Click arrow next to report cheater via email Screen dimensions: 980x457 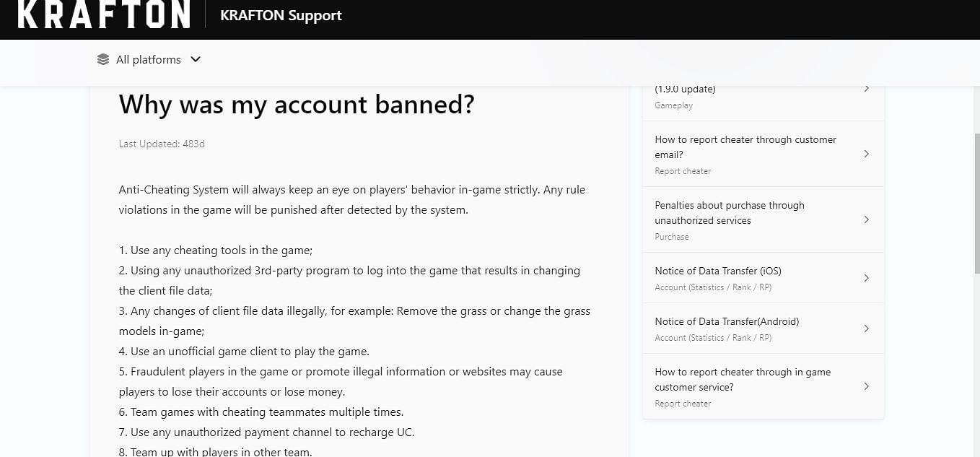867,154
